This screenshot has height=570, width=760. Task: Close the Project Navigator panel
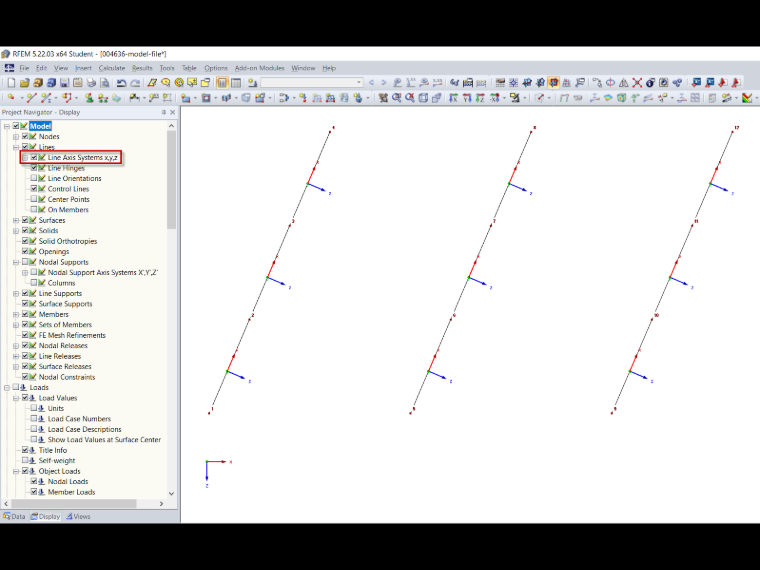(x=172, y=112)
